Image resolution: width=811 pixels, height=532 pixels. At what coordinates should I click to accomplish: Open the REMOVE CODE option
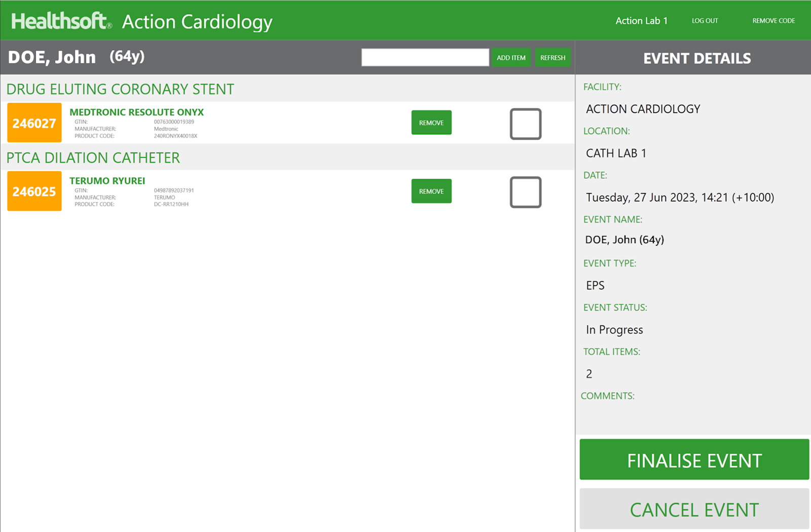pos(773,21)
